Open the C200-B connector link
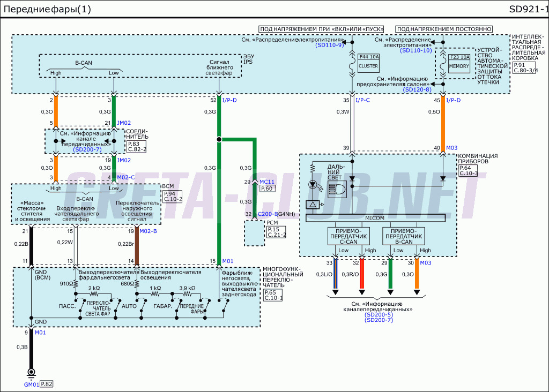Image resolution: width=549 pixels, height=392 pixels. coord(267,214)
